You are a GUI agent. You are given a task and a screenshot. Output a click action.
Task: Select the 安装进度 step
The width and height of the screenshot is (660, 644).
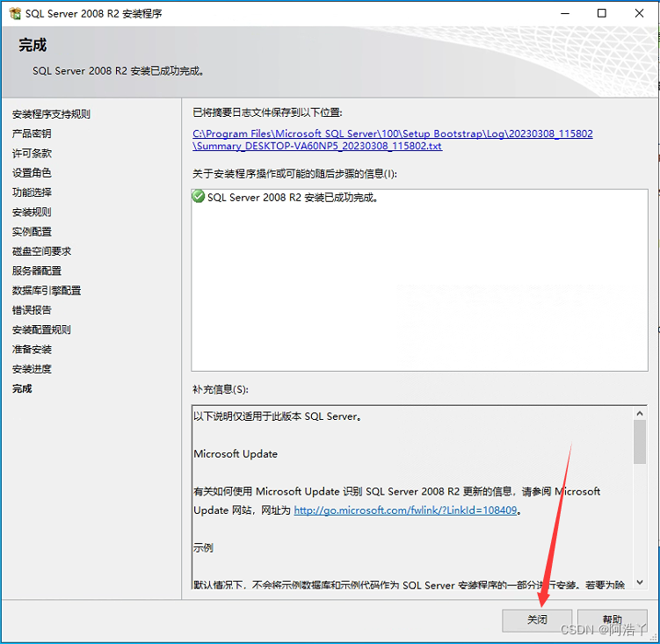[x=32, y=369]
